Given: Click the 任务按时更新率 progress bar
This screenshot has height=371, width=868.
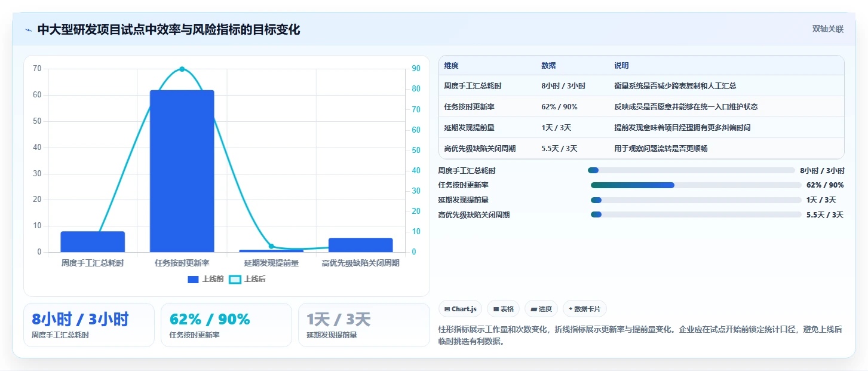Looking at the screenshot, I should (696, 185).
